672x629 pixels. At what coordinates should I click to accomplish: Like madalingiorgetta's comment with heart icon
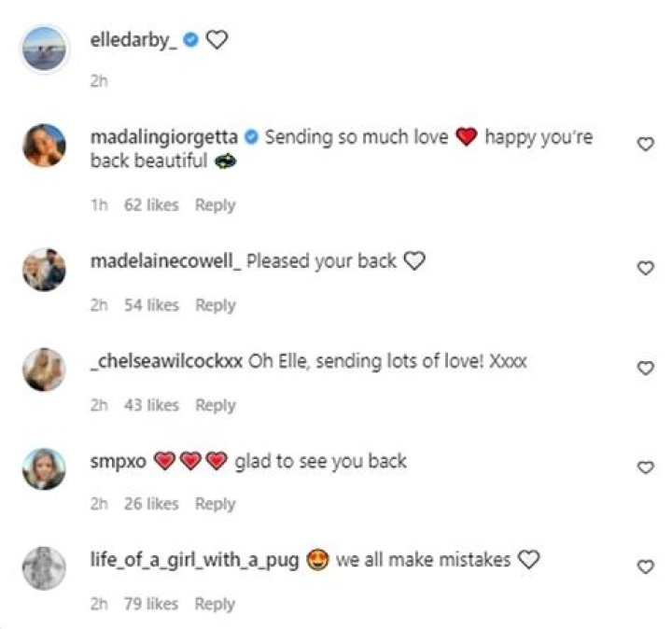click(644, 144)
